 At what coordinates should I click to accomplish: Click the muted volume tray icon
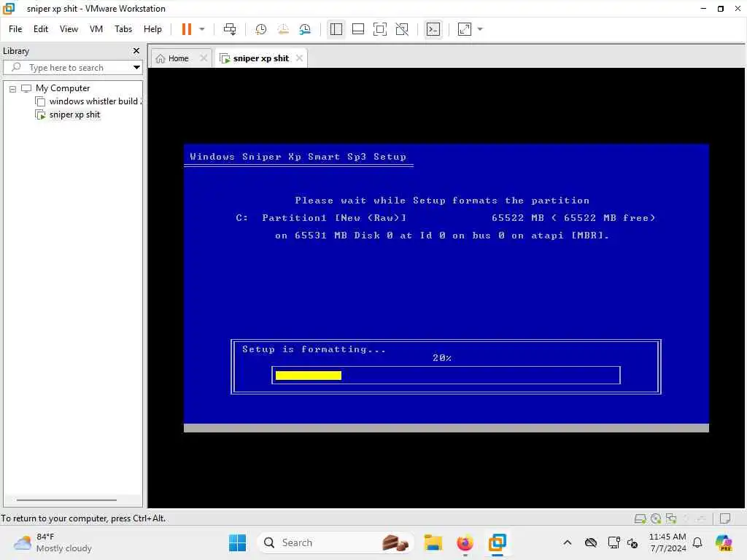(x=632, y=542)
